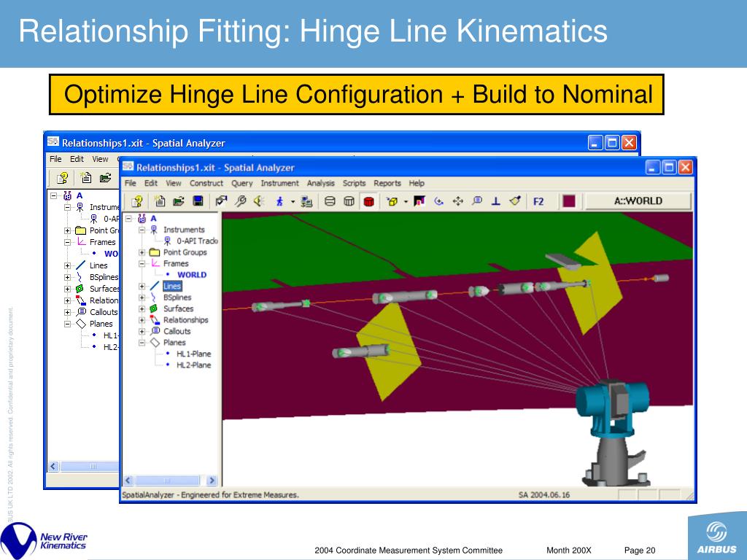This screenshot has height=560, width=747.
Task: Click help icon in back window toolbar
Action: (x=63, y=178)
